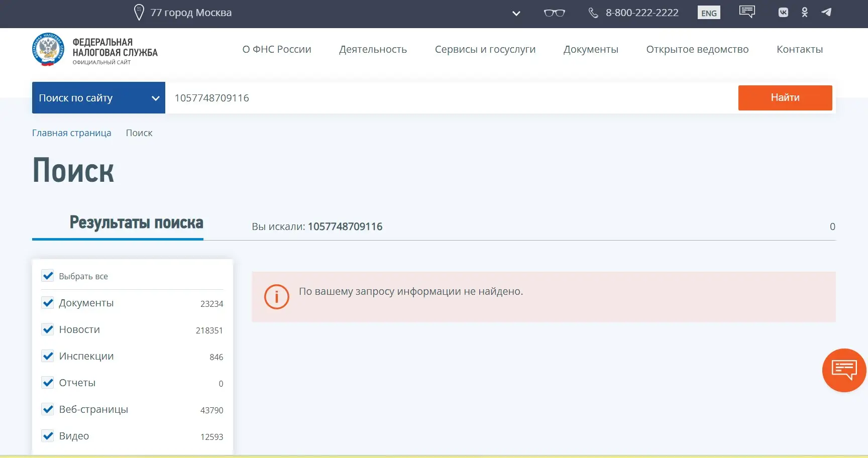Go to "Главная страница" breadcrumb link

[71, 133]
